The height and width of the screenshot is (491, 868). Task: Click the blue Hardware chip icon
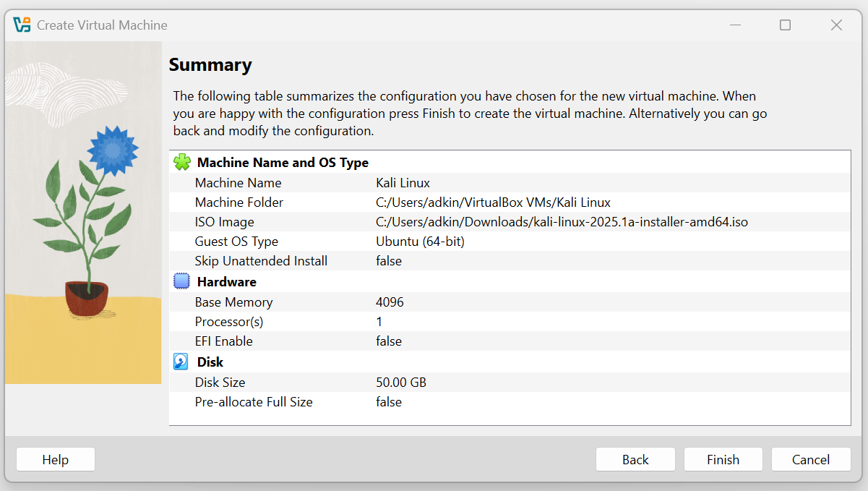pyautogui.click(x=182, y=281)
